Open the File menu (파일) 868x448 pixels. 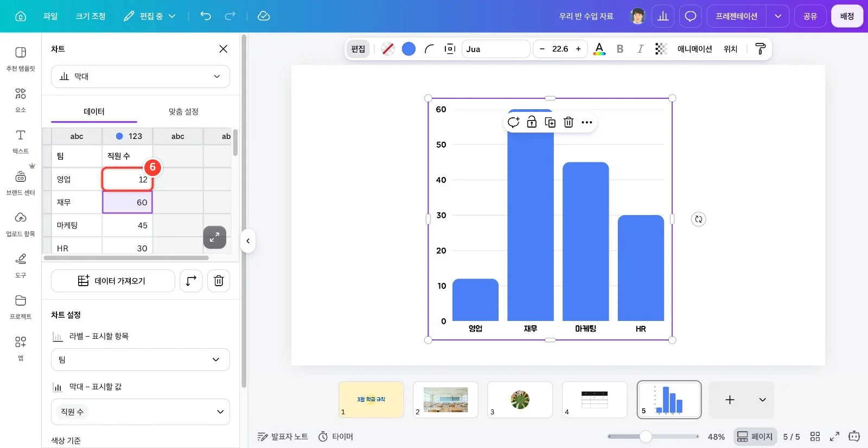(50, 16)
